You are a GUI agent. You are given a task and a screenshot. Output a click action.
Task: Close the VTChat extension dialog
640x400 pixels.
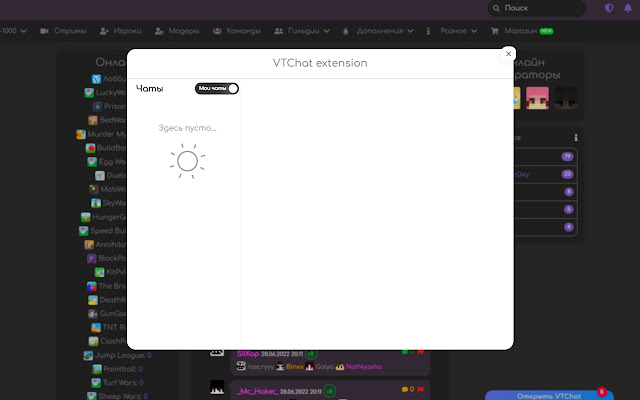(x=508, y=53)
